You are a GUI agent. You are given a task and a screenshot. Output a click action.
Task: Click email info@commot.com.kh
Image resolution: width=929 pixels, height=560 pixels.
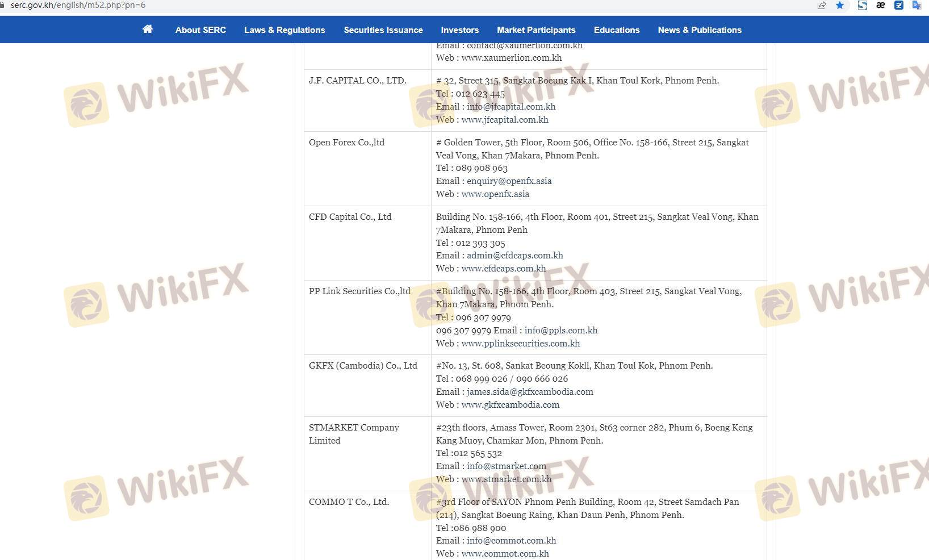click(512, 541)
